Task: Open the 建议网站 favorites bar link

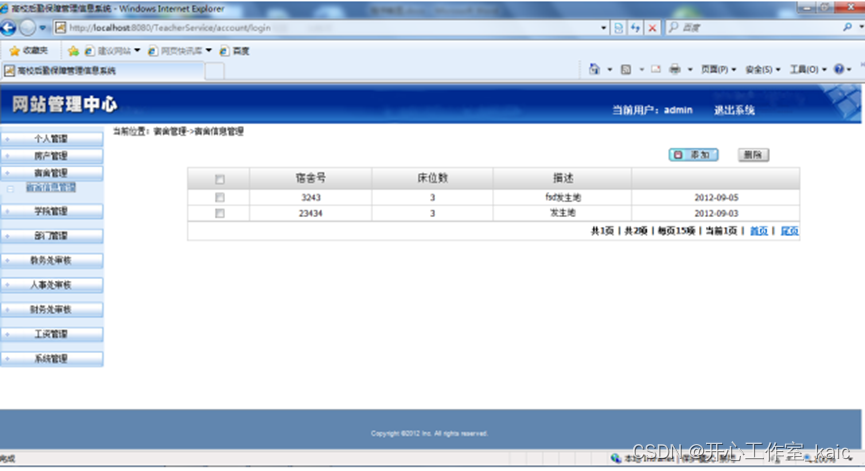Action: pos(112,51)
